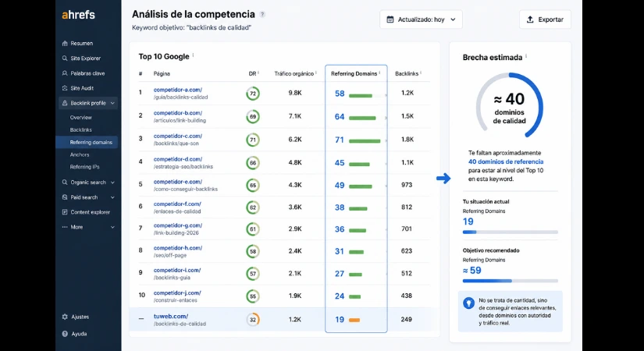Expand the Paid search chevron
This screenshot has height=351, width=644.
point(112,197)
